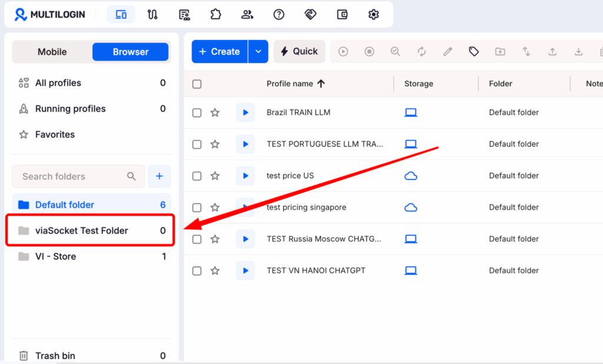Click the export upload toolbar icon
Image resolution: width=603 pixels, height=364 pixels.
pos(552,52)
